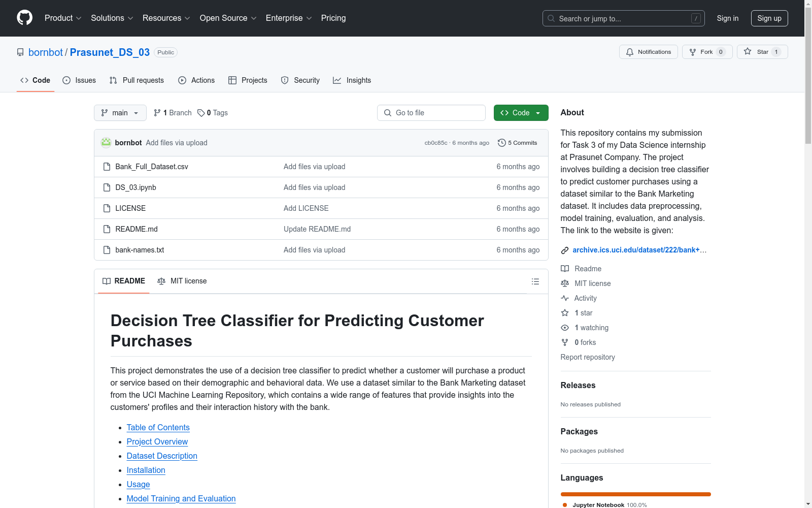The image size is (812, 508).
Task: View the 5 Commits history
Action: pyautogui.click(x=518, y=143)
